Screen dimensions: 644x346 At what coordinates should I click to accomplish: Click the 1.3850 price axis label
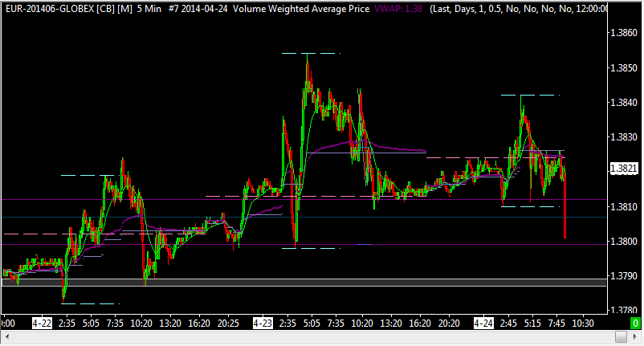(624, 68)
